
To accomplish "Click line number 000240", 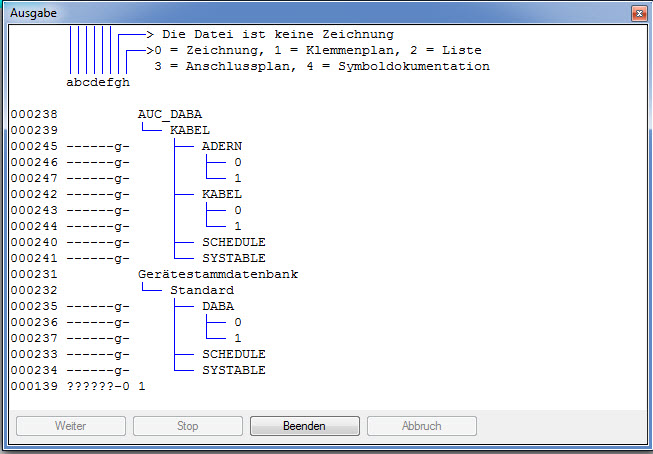I will tap(34, 242).
